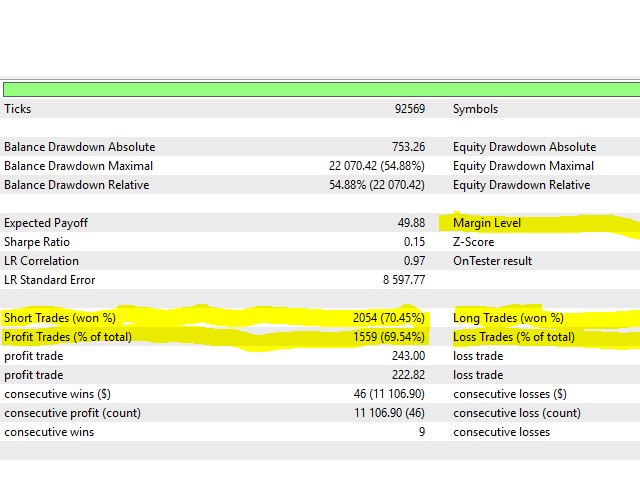Click Equity Drawdown Maximal label
The image size is (640, 480).
tap(523, 166)
